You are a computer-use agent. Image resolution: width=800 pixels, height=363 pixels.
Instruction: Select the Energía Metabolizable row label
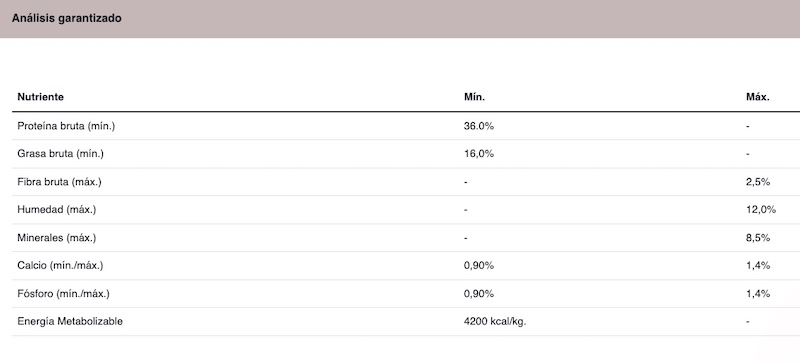pyautogui.click(x=70, y=322)
